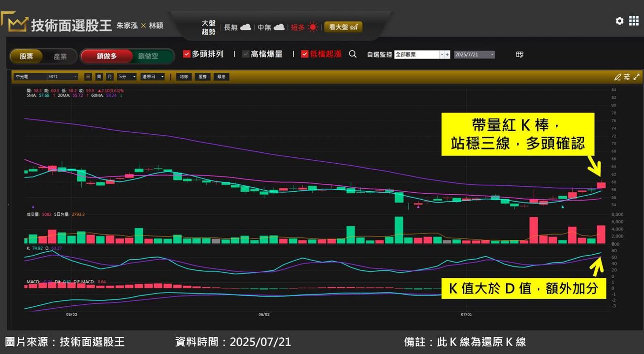This screenshot has width=644, height=354.
Task: Click the plus button next to 全部股票
Action: pyautogui.click(x=448, y=55)
